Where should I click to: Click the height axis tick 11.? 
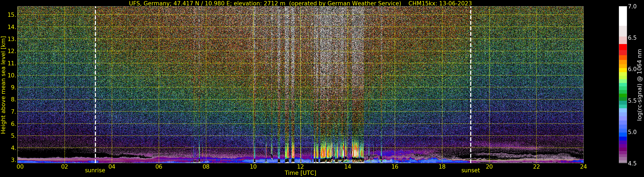pos(12,63)
